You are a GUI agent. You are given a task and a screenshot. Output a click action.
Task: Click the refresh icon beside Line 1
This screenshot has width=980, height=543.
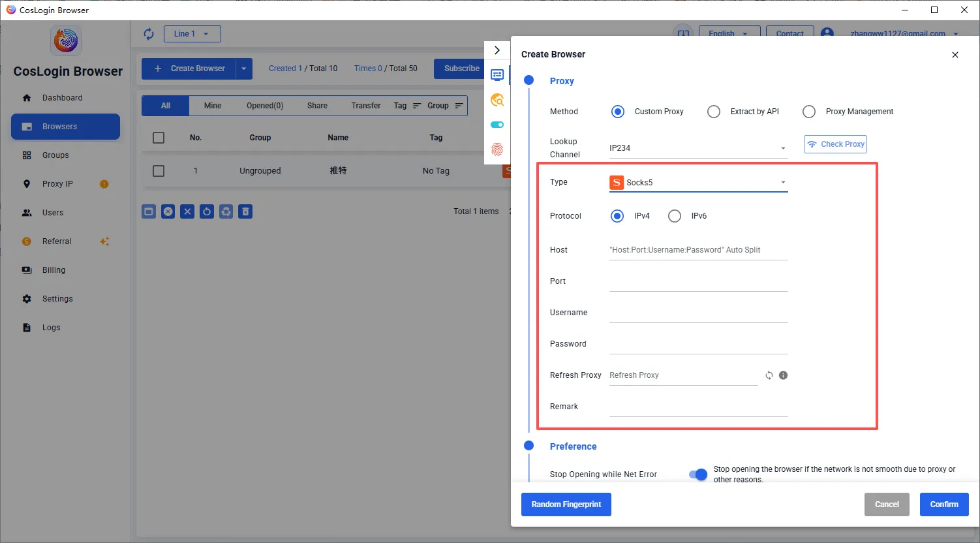coord(149,34)
